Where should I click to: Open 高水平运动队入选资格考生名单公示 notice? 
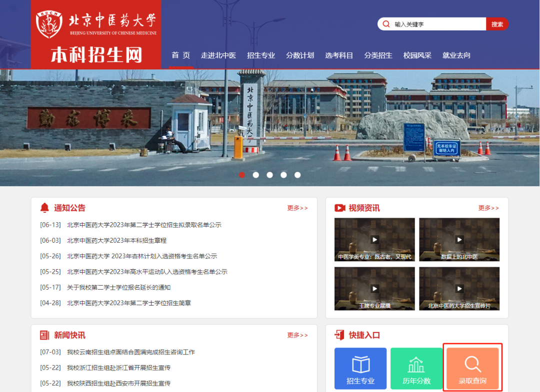pos(147,272)
